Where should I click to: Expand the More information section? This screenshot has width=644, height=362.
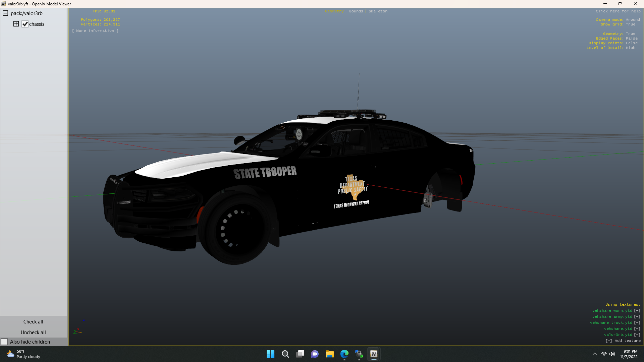(x=95, y=31)
